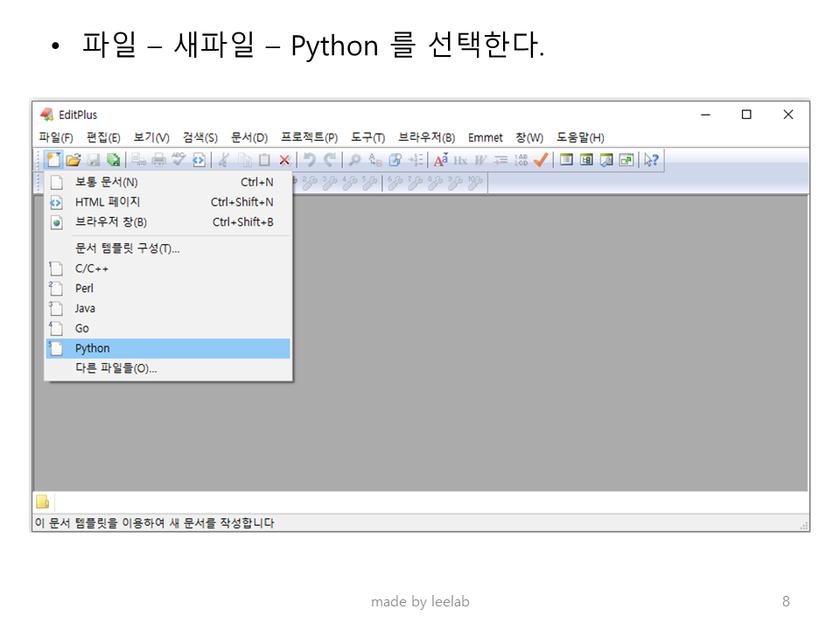Viewport: 840px width, 630px height.
Task: Click the Open file folder icon
Action: [73, 159]
